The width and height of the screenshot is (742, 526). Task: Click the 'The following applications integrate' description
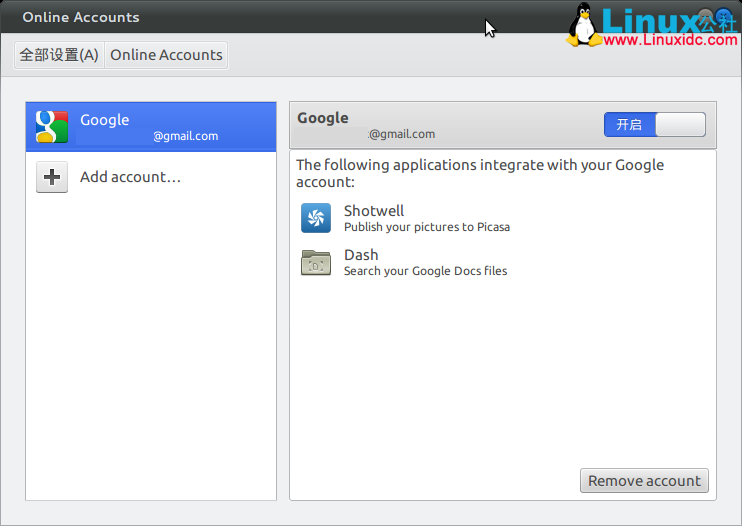click(x=480, y=173)
